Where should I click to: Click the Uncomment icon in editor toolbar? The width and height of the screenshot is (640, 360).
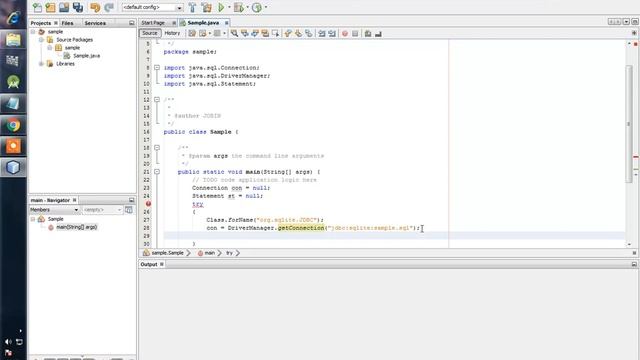point(378,33)
